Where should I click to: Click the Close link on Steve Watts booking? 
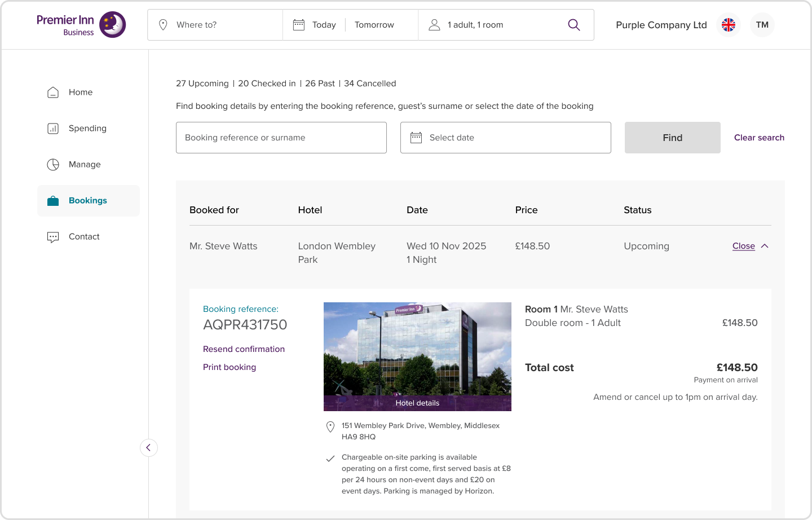744,246
